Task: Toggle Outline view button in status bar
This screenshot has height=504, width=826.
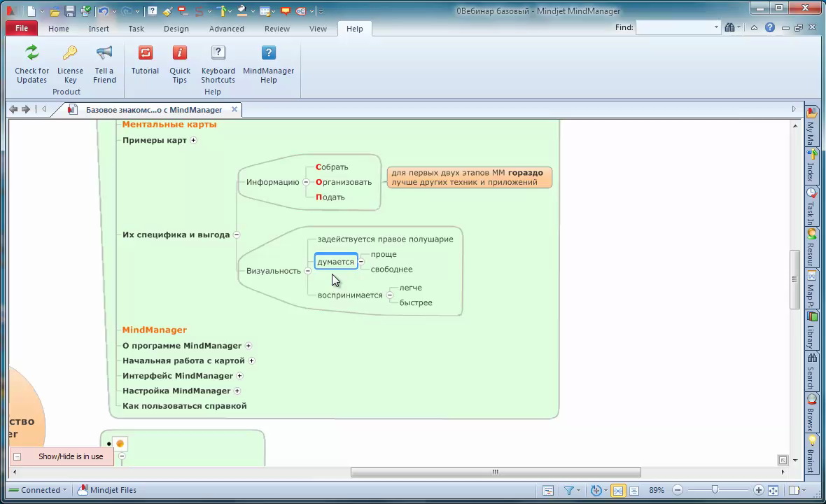Action: 633,490
